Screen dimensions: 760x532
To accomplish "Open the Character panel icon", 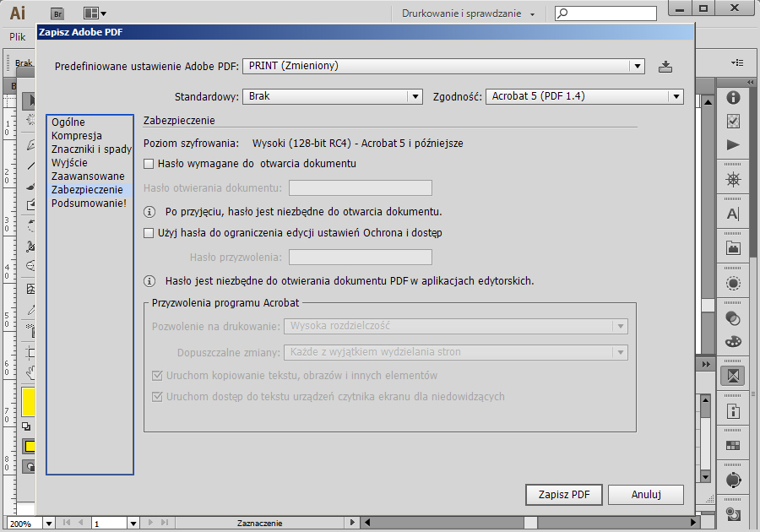I will 733,214.
